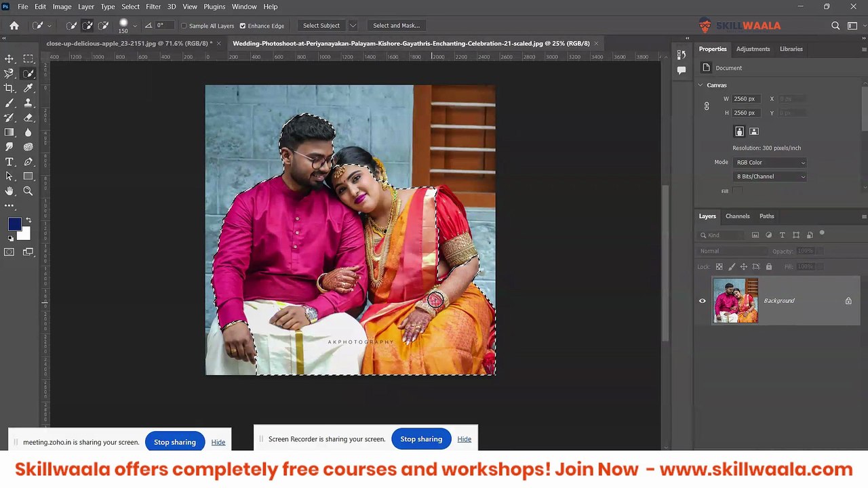Select the History Brush tool
This screenshot has height=488, width=868.
click(x=9, y=118)
